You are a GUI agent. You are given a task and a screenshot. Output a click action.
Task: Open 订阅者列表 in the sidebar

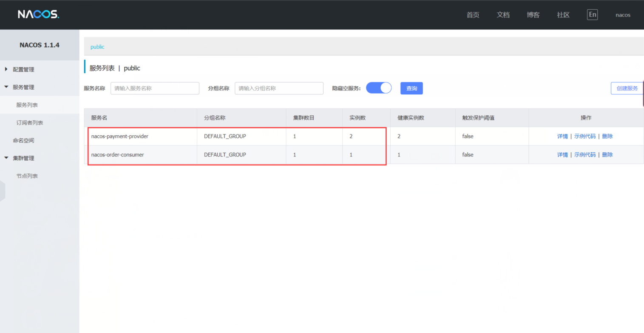pos(30,123)
